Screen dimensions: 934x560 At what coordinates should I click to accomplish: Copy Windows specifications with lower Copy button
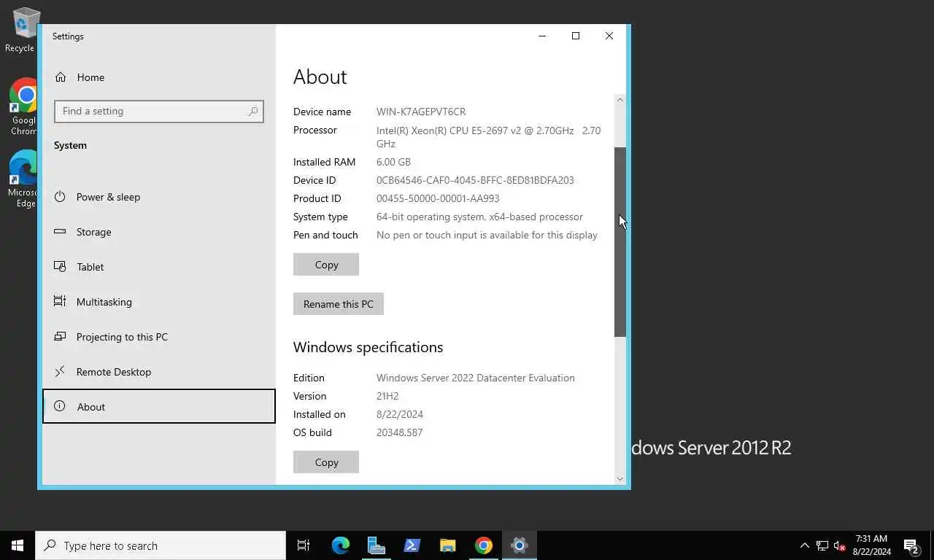click(326, 462)
